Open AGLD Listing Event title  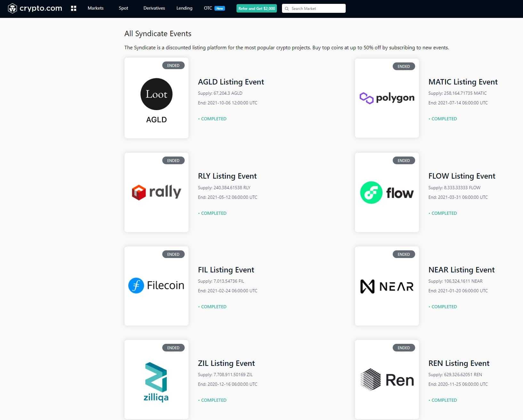click(231, 82)
